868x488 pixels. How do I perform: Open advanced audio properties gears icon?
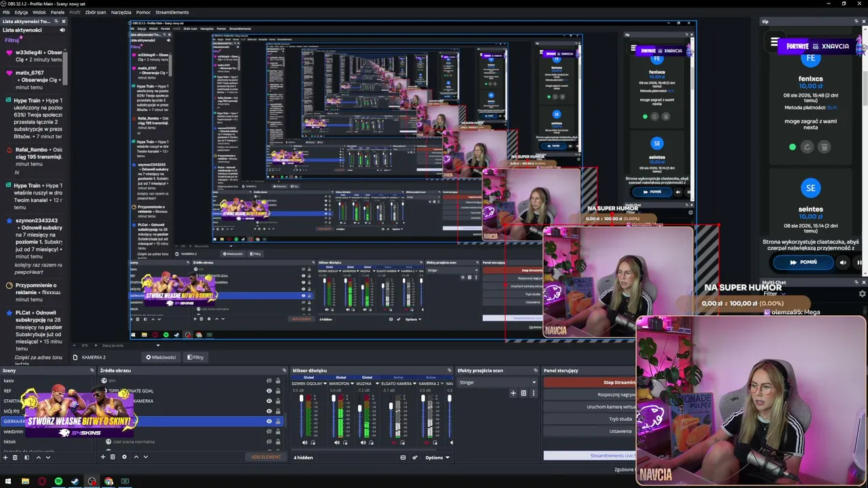click(415, 457)
